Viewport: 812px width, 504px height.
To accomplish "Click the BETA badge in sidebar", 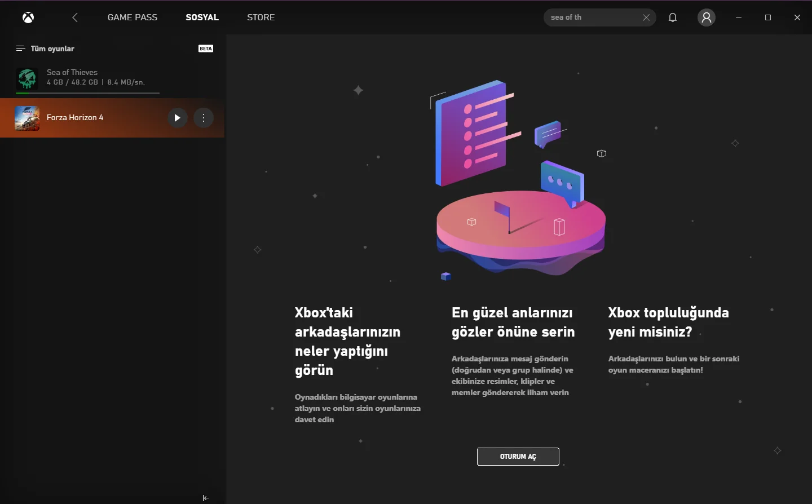I will coord(206,48).
